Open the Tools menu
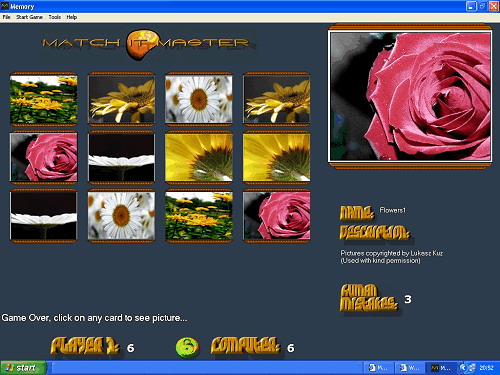 point(54,17)
